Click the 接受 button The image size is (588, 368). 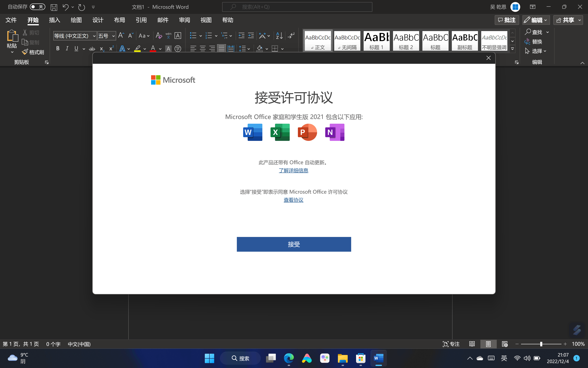tap(294, 244)
